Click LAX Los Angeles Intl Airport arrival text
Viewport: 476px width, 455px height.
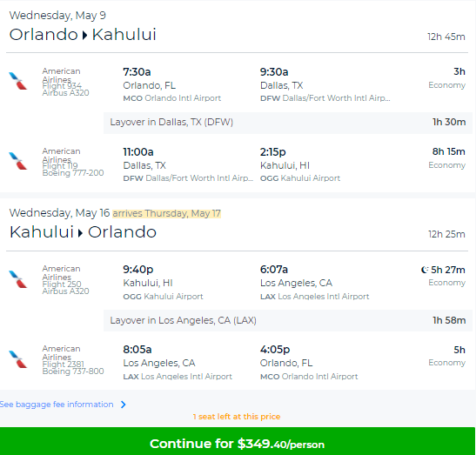pos(314,297)
